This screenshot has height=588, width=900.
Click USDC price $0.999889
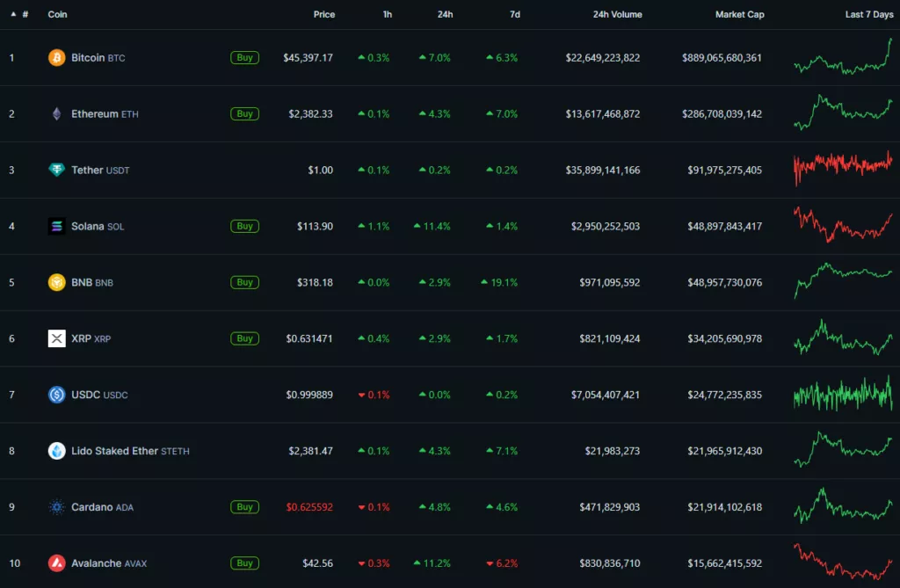tap(309, 395)
